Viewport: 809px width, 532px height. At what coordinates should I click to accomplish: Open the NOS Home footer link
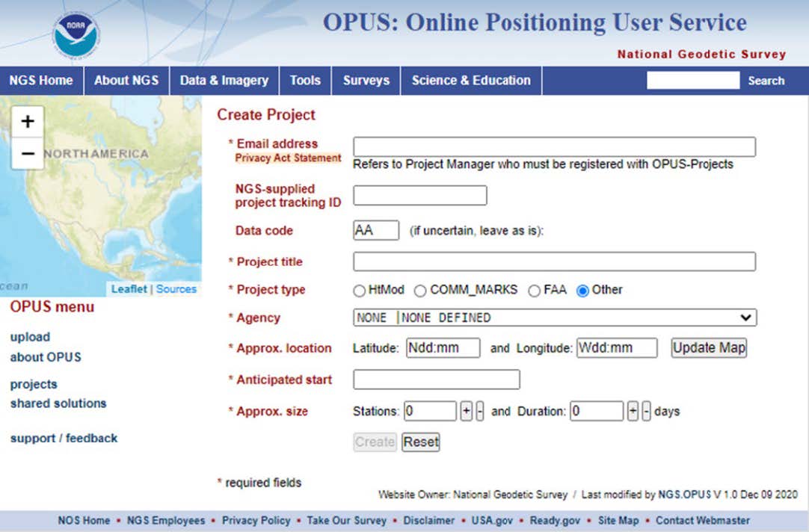pos(84,520)
